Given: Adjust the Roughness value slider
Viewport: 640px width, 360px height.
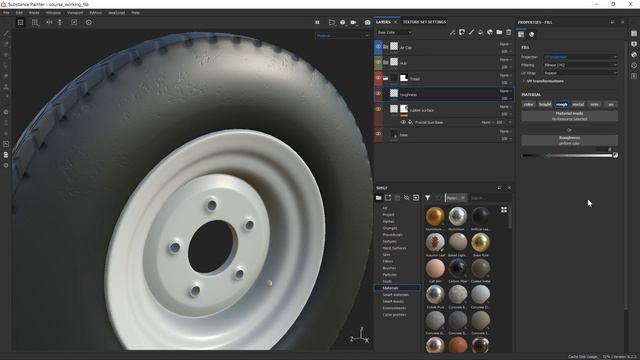Looking at the screenshot, I should tap(569, 156).
